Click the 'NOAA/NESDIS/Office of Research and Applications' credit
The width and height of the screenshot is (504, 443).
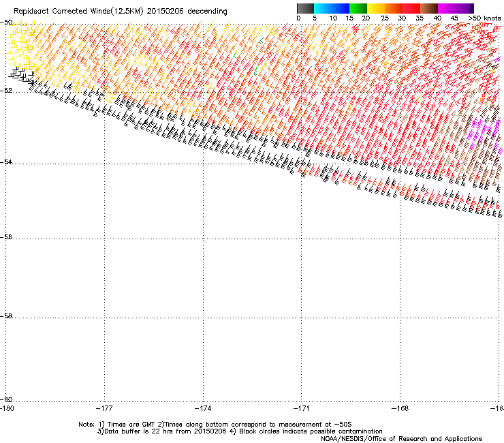coord(401,439)
